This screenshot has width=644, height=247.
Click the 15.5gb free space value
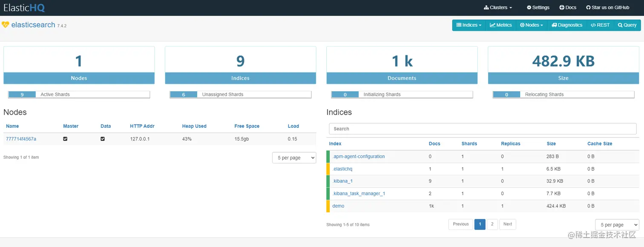click(241, 139)
